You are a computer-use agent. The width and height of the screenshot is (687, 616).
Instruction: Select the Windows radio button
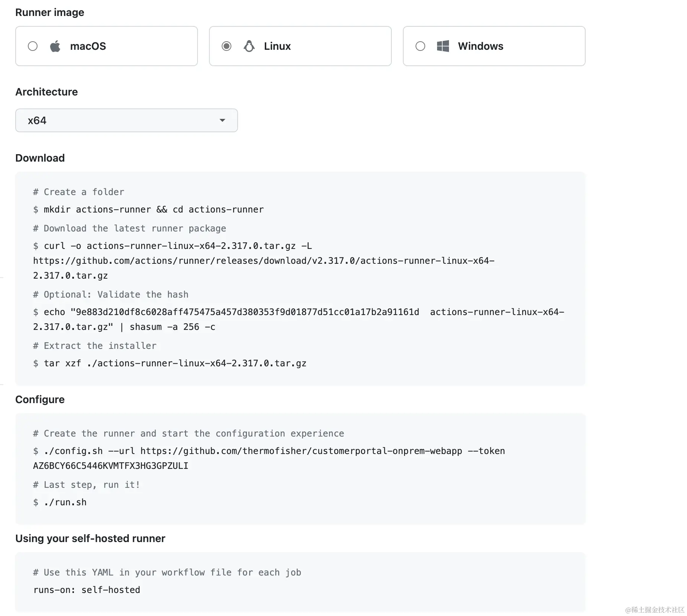pyautogui.click(x=420, y=46)
